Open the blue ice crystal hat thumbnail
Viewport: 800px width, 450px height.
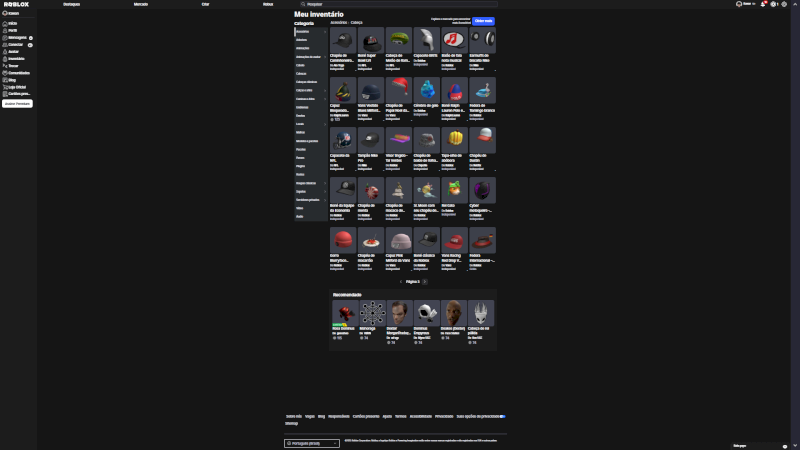pos(427,90)
